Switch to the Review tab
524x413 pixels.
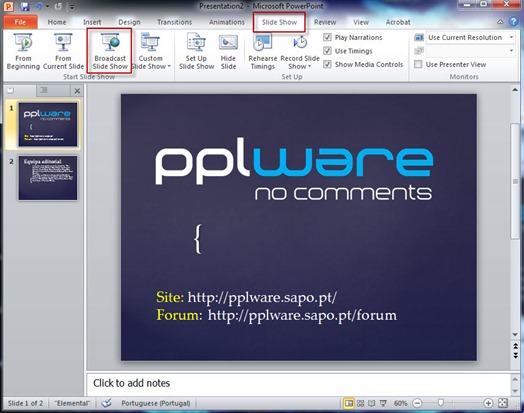coord(325,22)
